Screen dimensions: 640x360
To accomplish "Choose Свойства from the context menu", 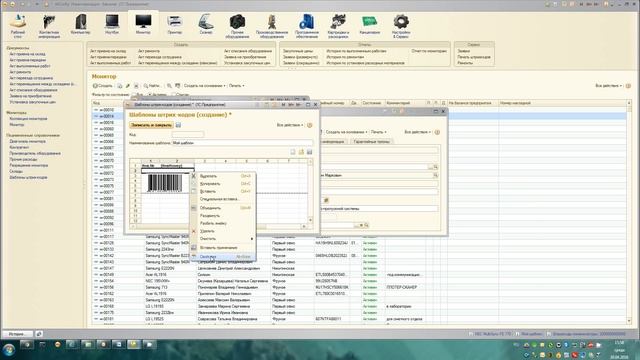I will point(223,257).
